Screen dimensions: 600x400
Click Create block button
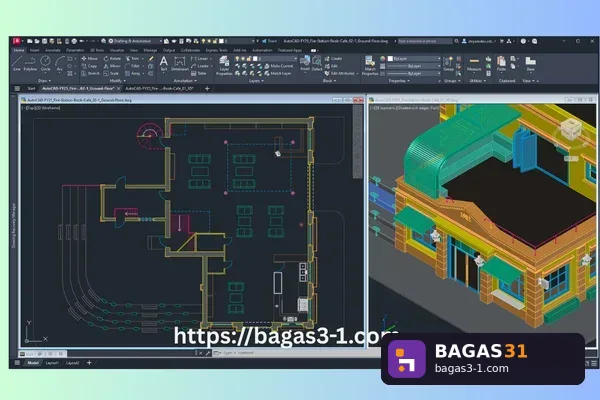click(333, 59)
